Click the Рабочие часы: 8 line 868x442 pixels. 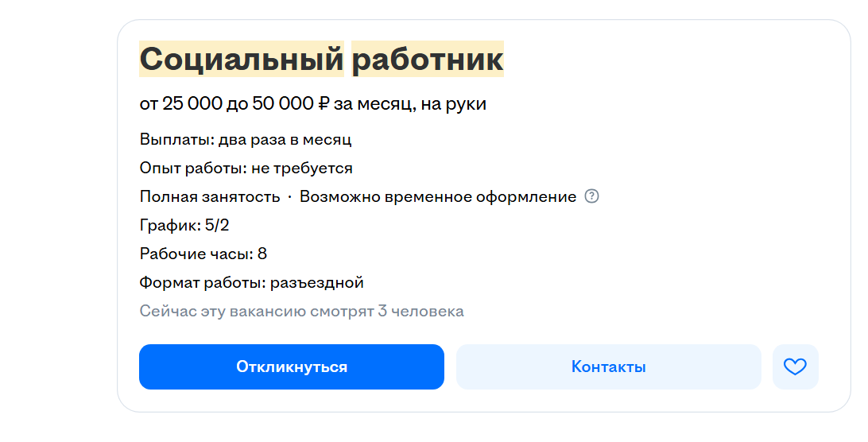pyautogui.click(x=203, y=254)
